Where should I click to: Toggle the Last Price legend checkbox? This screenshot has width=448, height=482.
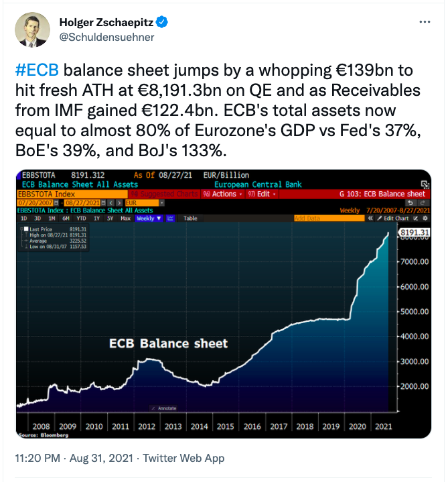point(26,229)
